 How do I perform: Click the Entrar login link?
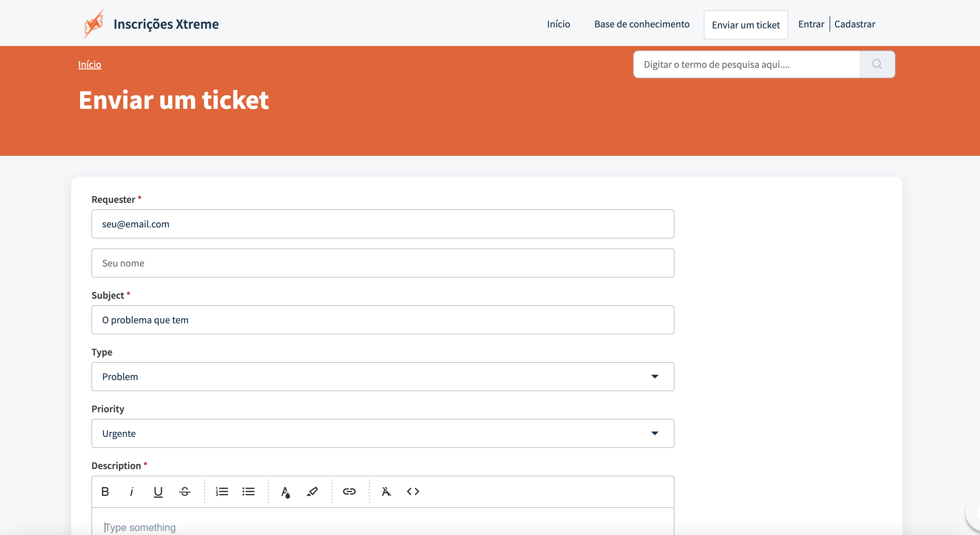pyautogui.click(x=811, y=24)
